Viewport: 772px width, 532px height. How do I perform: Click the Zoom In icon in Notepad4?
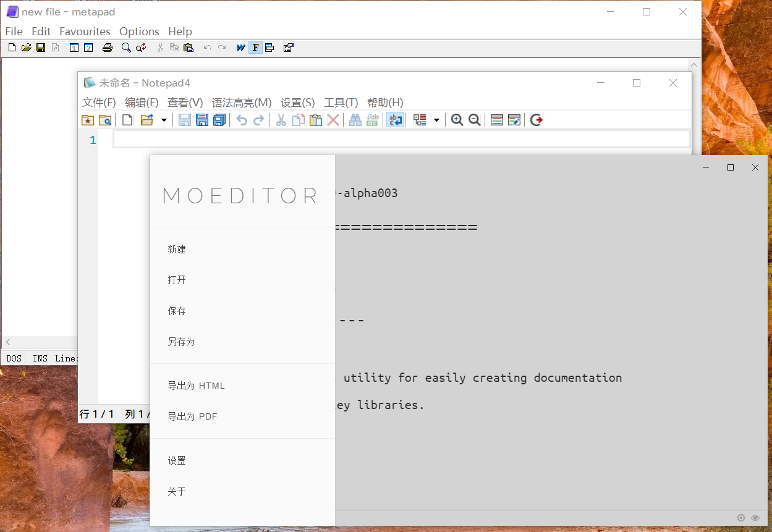(x=457, y=120)
